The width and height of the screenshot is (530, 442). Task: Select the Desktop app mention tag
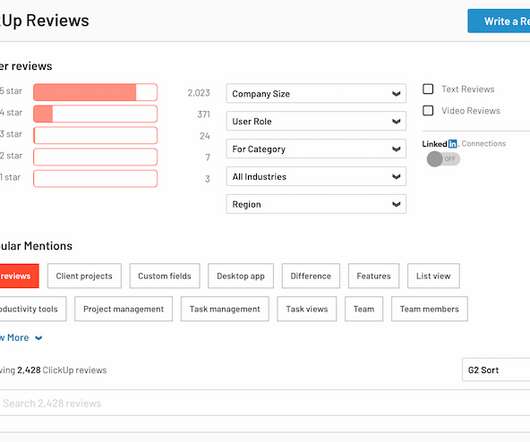241,276
